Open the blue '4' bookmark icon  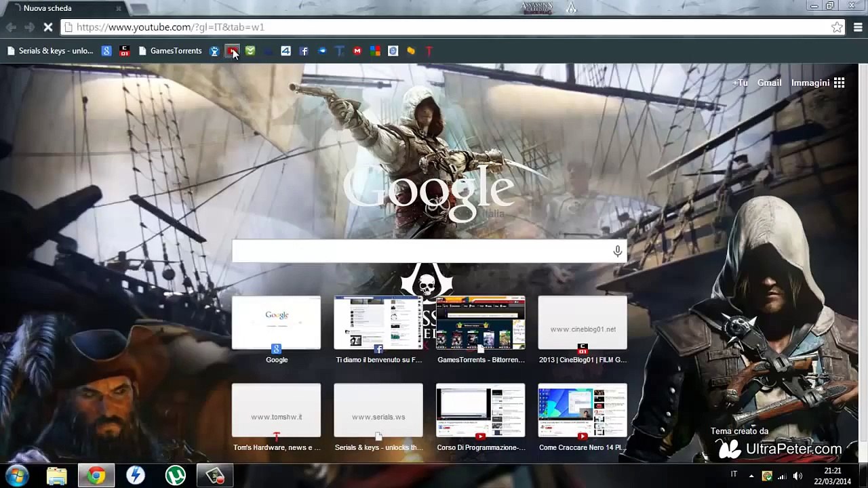pos(285,51)
